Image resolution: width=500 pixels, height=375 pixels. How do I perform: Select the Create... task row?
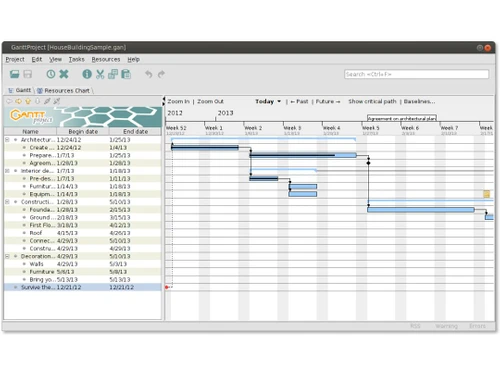(83, 147)
